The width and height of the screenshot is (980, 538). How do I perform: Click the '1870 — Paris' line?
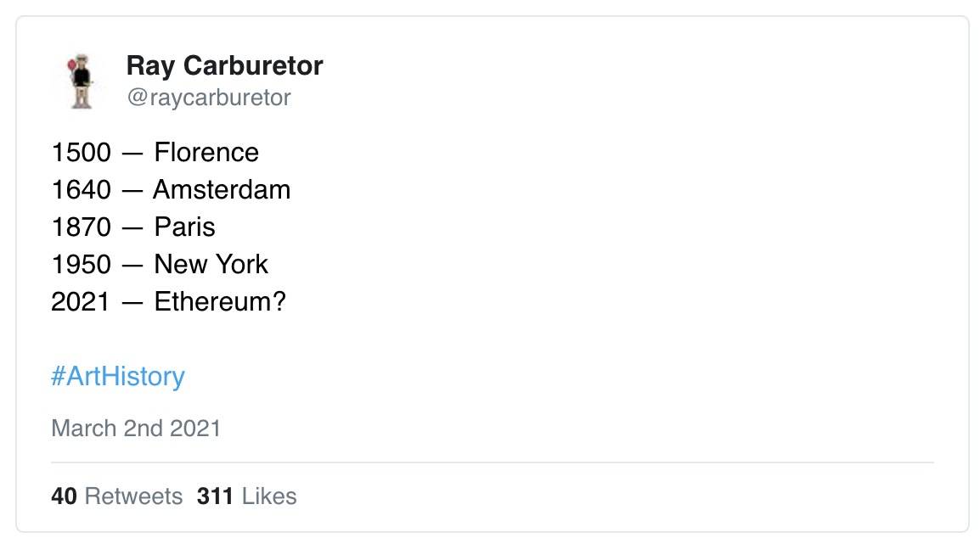coord(133,227)
